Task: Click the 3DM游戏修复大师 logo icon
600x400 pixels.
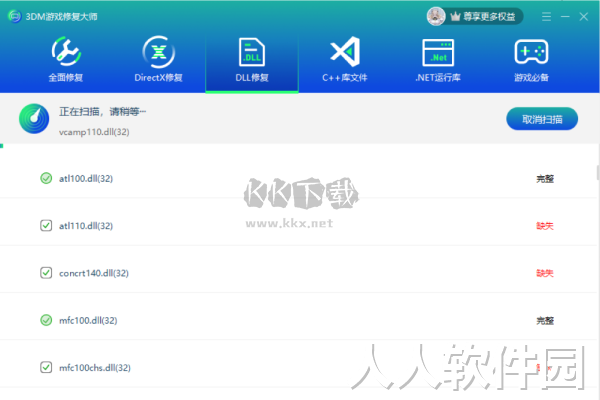Action: point(15,16)
